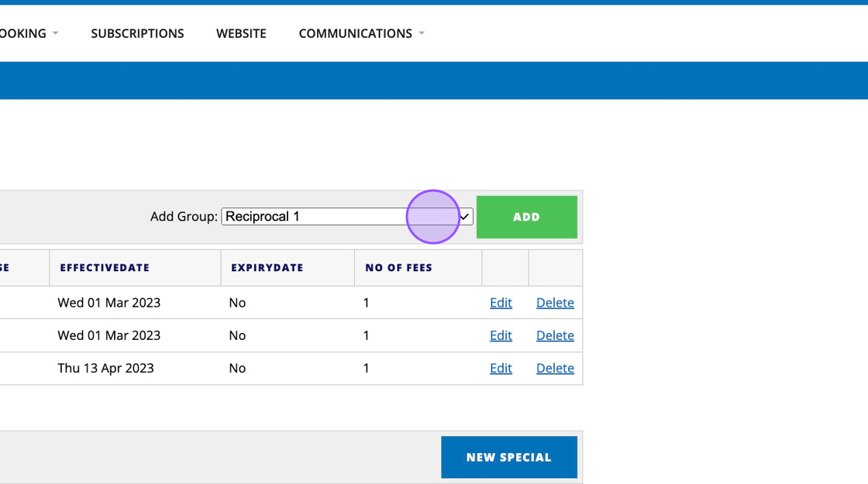Image resolution: width=868 pixels, height=484 pixels.
Task: Edit the second Wed 01 Mar 2023 row
Action: coord(501,335)
